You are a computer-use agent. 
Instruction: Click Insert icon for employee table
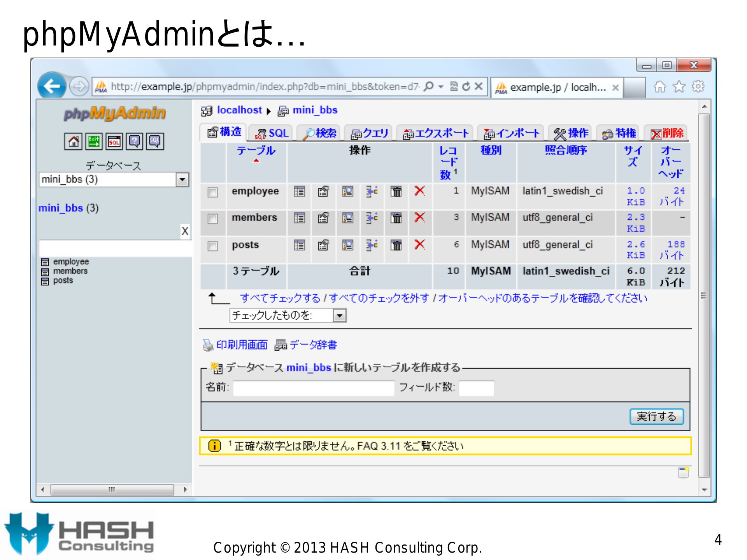point(372,191)
